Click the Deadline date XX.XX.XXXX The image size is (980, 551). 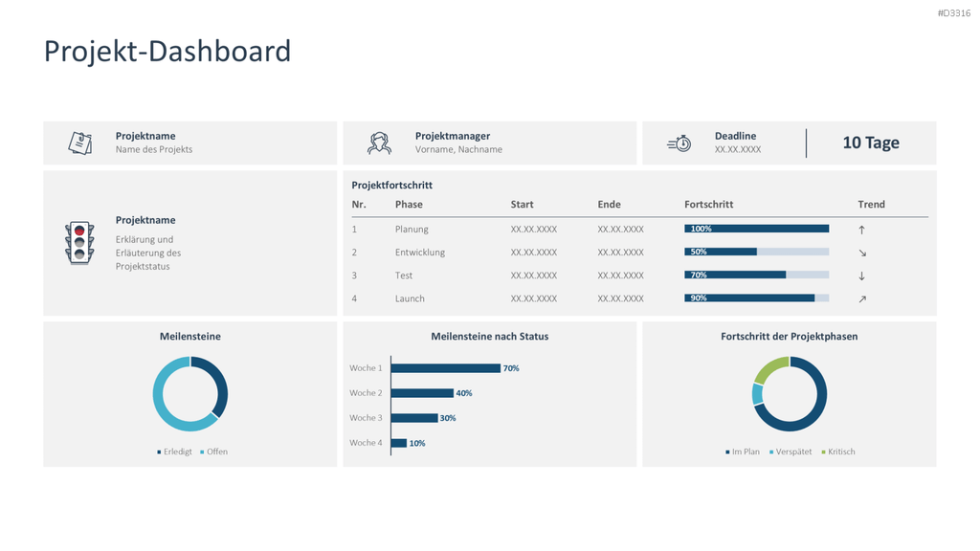pos(738,149)
